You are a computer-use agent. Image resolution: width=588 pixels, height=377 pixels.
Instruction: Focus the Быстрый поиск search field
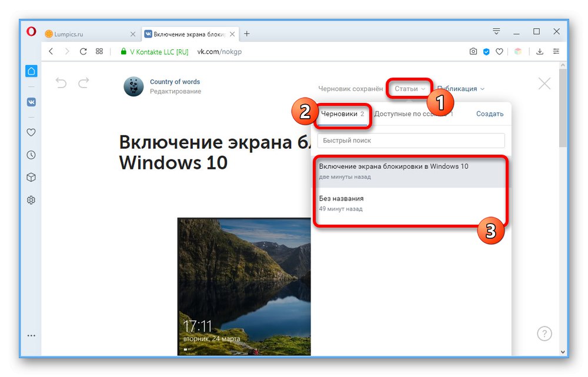411,141
